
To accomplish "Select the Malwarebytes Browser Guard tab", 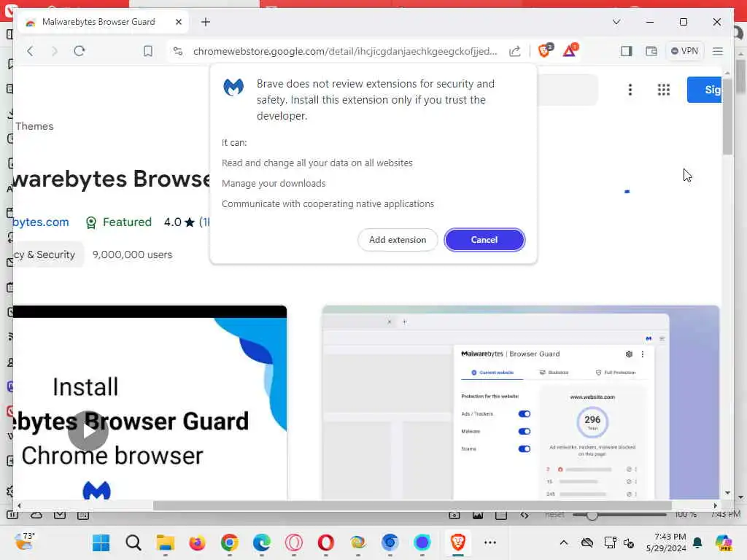I will [98, 22].
